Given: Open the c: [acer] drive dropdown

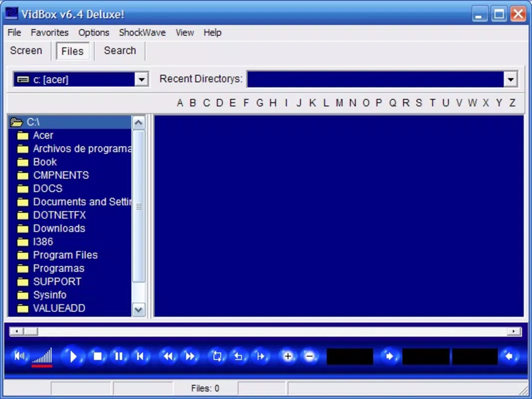Looking at the screenshot, I should pyautogui.click(x=141, y=80).
